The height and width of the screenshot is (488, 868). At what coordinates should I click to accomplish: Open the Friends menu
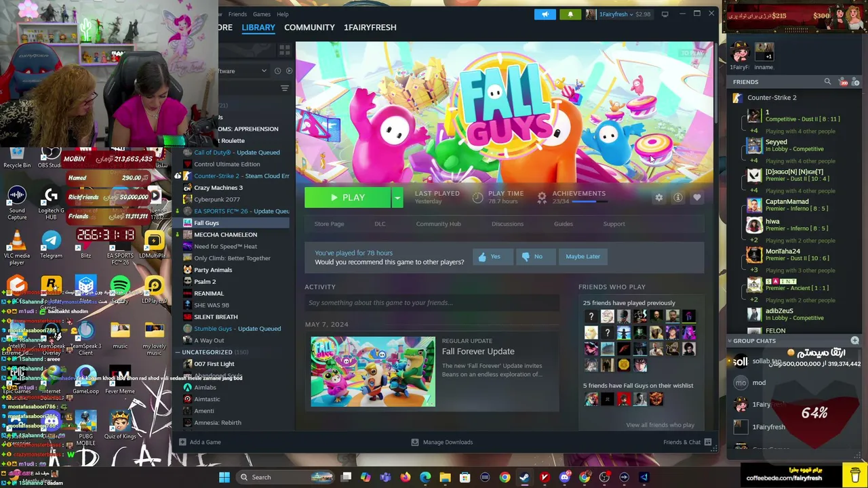(237, 14)
